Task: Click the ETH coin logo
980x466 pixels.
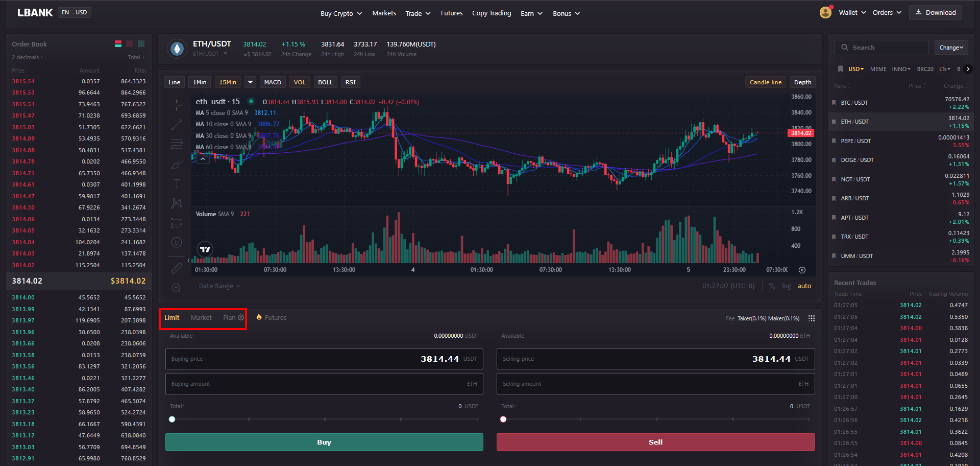Action: tap(177, 49)
